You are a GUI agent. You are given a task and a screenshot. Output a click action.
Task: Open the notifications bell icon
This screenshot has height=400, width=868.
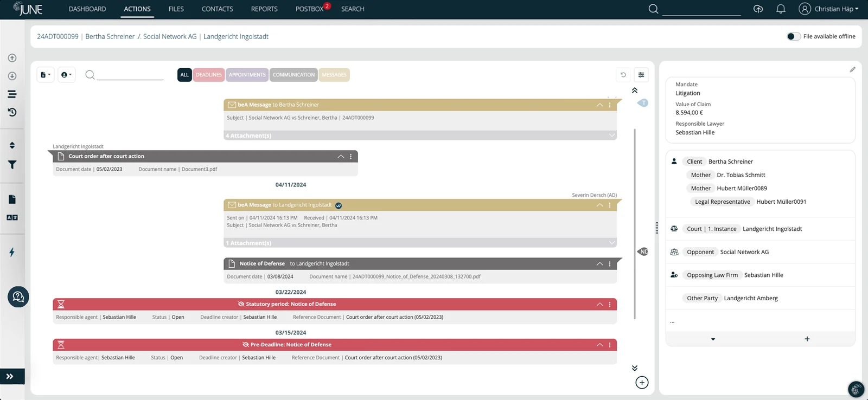[781, 9]
